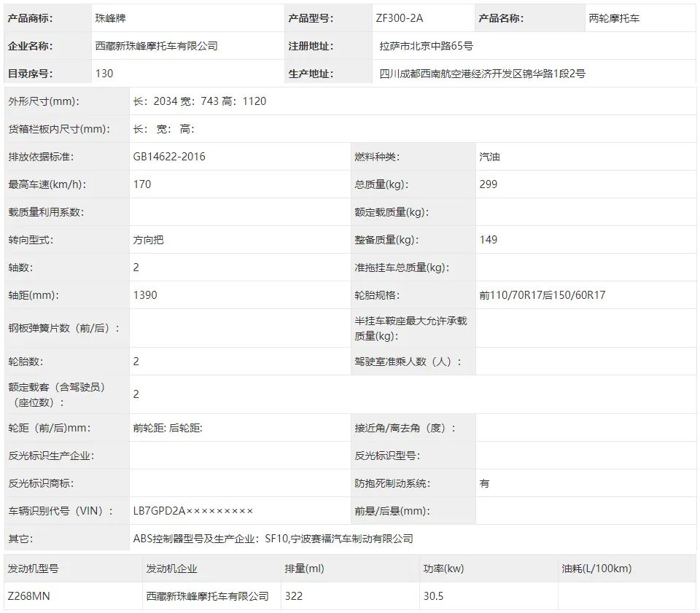This screenshot has width=700, height=613.
Task: Select ABS controller note SF10,宁波赛福汽车制动有限公司
Action: (x=339, y=539)
